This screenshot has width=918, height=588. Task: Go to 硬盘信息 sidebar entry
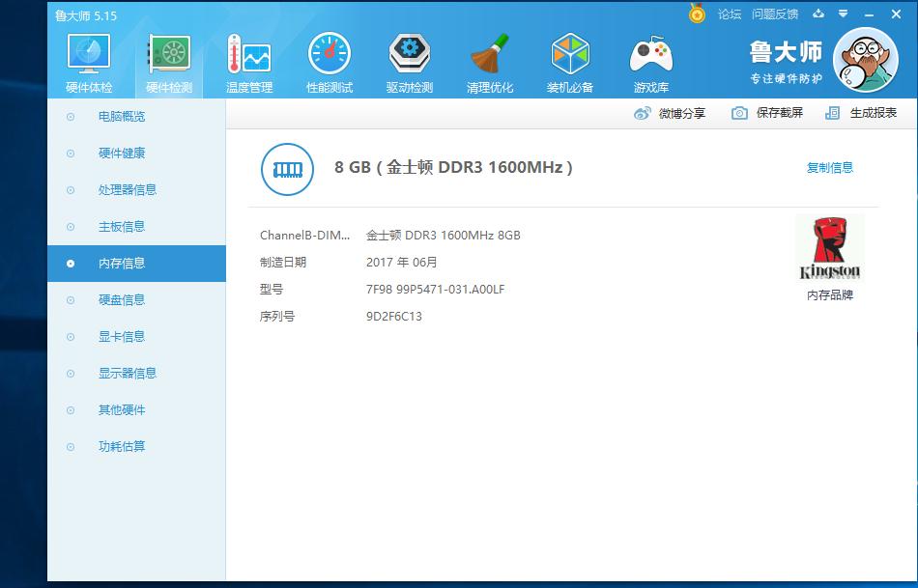tap(121, 300)
